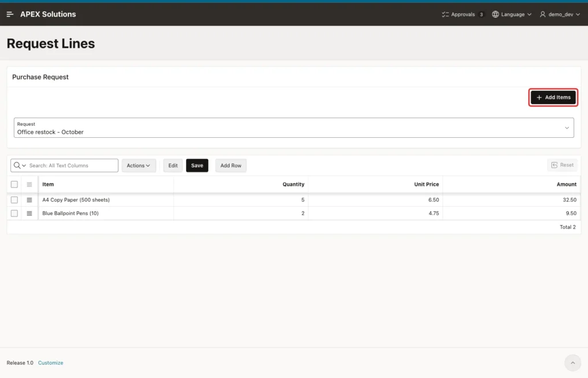Check the Blue Ballpoint Pens row checkbox
This screenshot has height=378, width=588.
14,213
